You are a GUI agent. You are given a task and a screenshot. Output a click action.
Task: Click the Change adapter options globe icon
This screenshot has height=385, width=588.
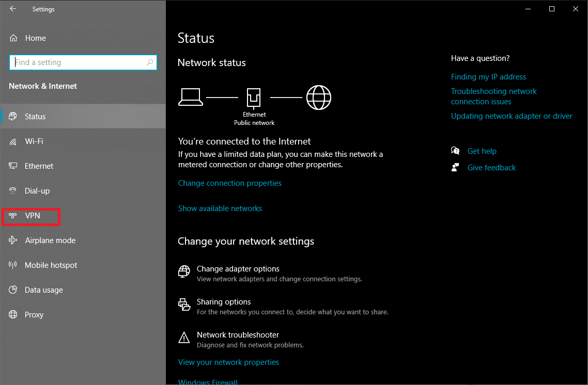click(x=184, y=271)
